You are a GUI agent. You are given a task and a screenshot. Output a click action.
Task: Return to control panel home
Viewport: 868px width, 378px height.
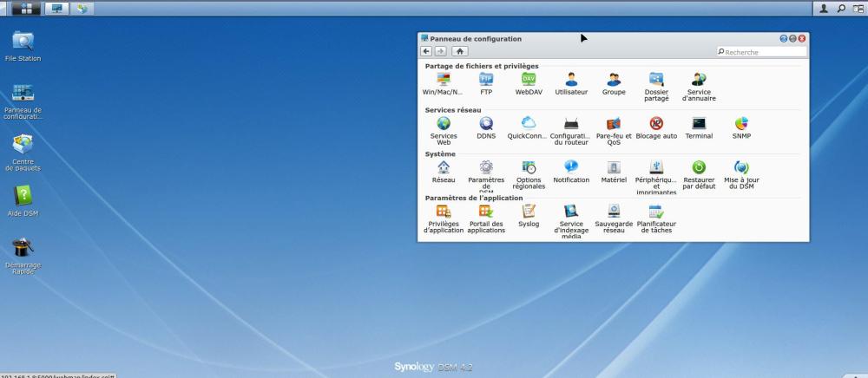coord(460,51)
